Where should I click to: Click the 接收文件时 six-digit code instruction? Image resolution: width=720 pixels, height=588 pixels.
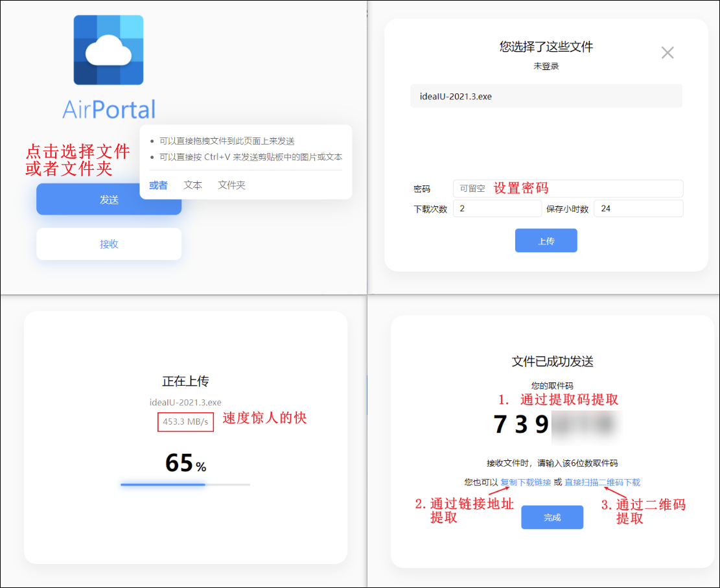click(x=552, y=463)
